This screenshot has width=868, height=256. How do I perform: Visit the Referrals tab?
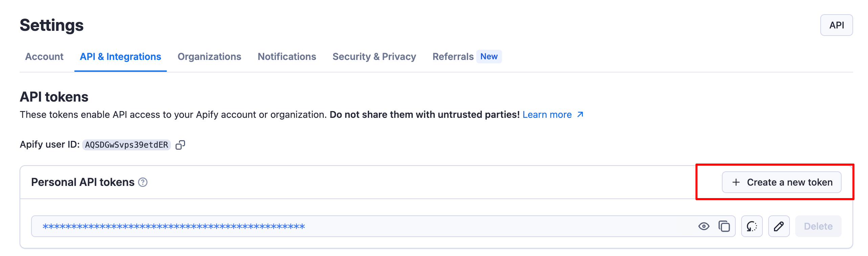(x=453, y=57)
